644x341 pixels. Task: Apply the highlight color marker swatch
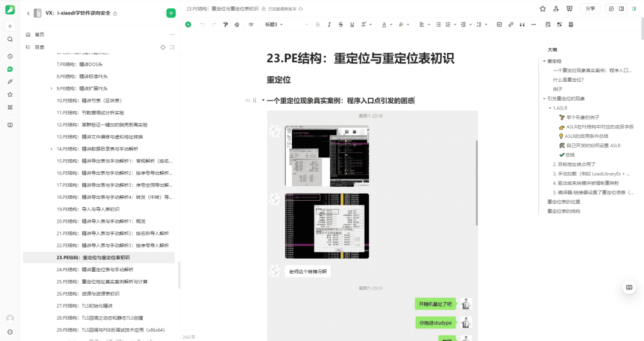[x=401, y=25]
